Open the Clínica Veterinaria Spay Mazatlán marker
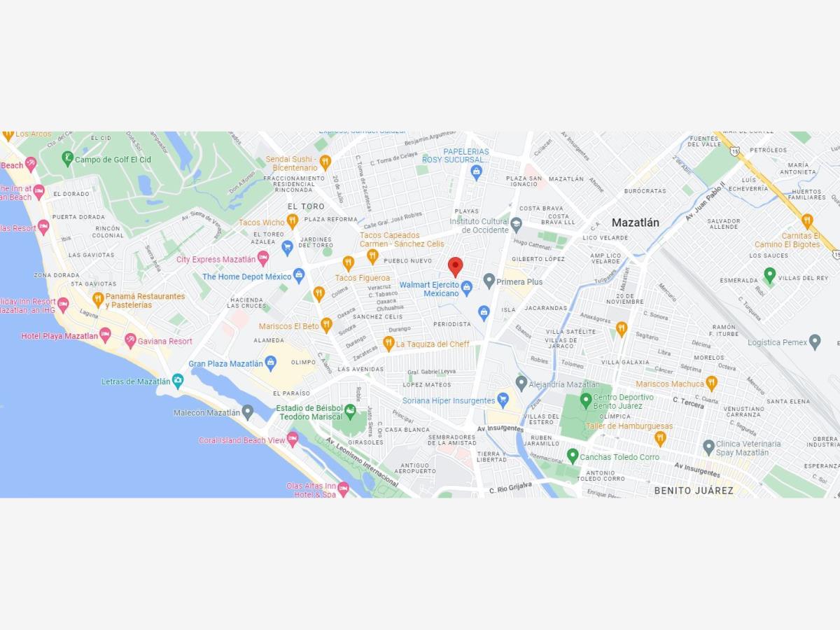Viewport: 840px width, 630px height. coord(708,447)
